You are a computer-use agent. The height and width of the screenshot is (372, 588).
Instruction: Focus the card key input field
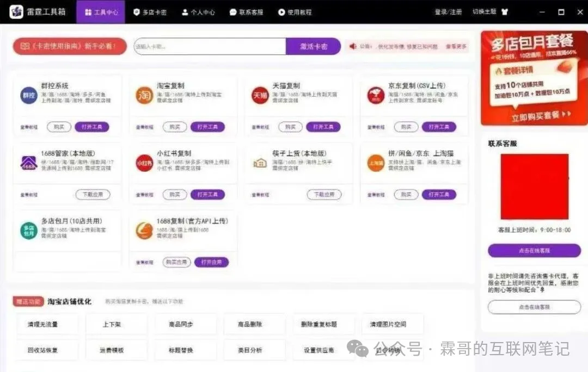tap(210, 47)
